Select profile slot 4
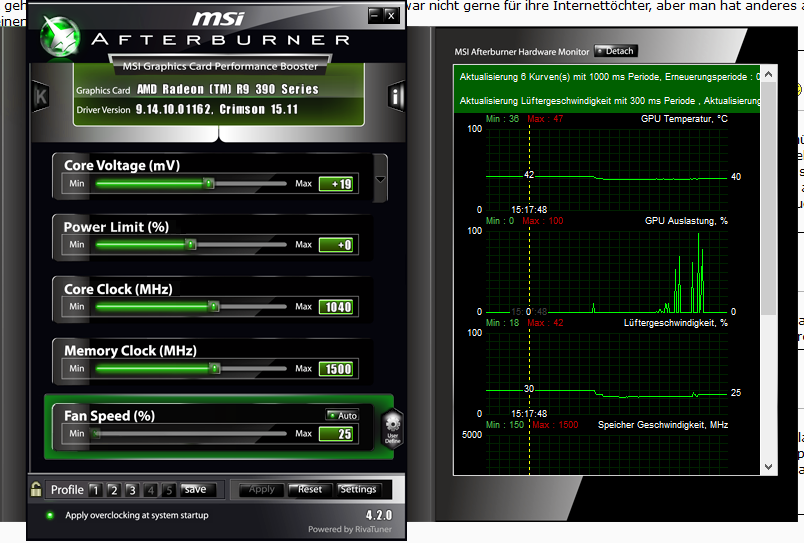 [150, 490]
